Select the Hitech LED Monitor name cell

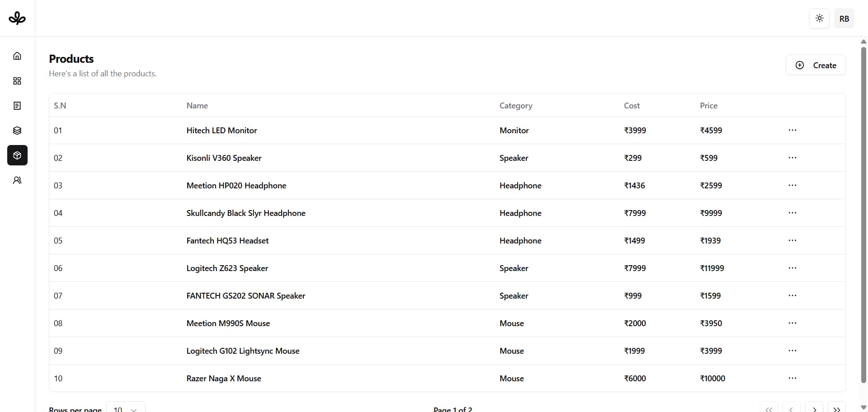pyautogui.click(x=222, y=130)
